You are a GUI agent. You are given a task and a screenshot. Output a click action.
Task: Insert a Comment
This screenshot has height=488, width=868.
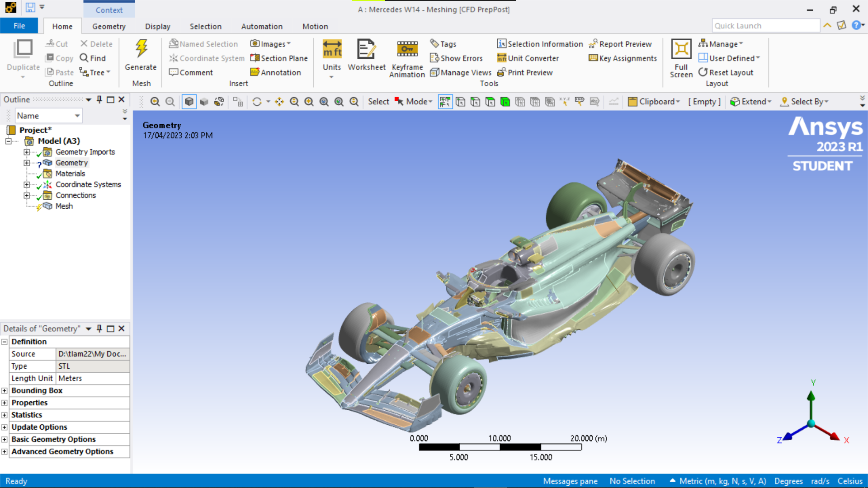190,72
